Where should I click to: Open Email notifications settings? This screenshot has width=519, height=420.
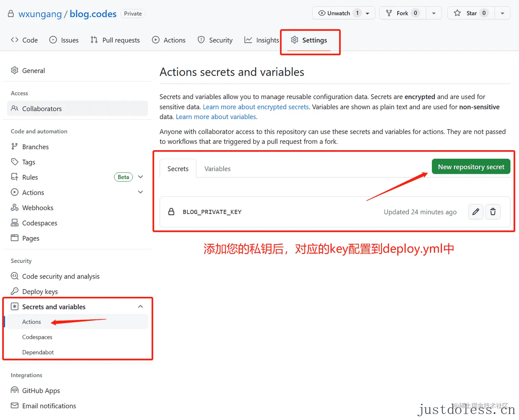(x=49, y=406)
